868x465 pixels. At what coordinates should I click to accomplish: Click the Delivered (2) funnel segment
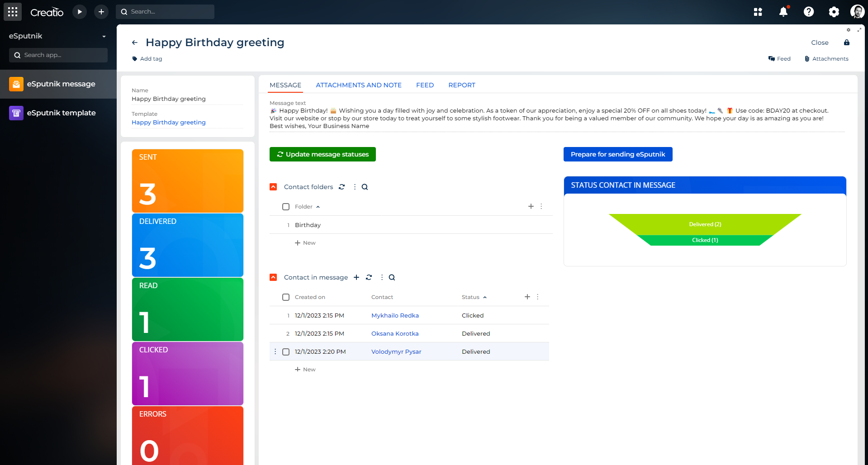pyautogui.click(x=705, y=224)
